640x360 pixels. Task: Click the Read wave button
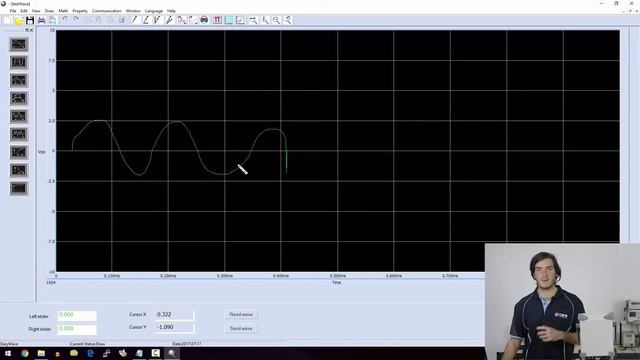[x=241, y=315]
